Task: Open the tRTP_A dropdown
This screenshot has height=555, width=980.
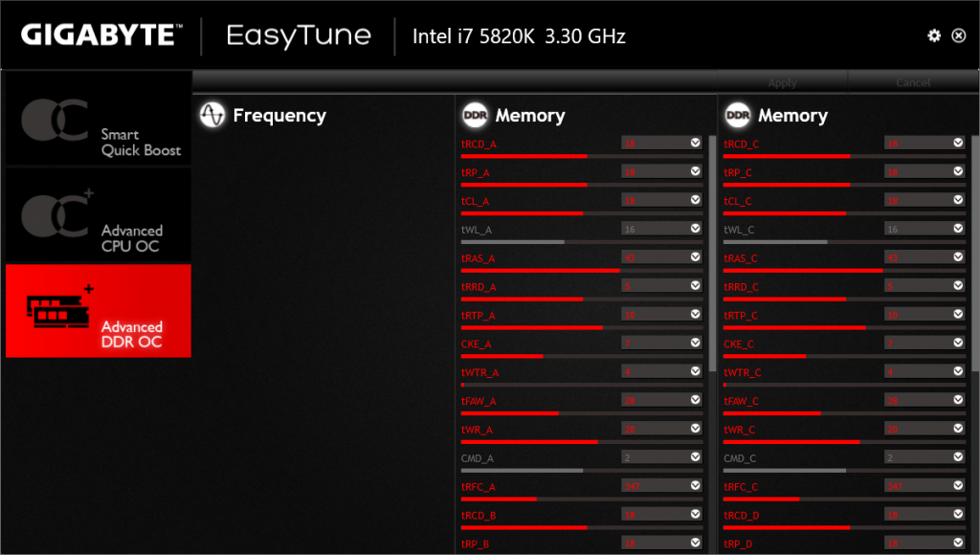Action: click(695, 315)
